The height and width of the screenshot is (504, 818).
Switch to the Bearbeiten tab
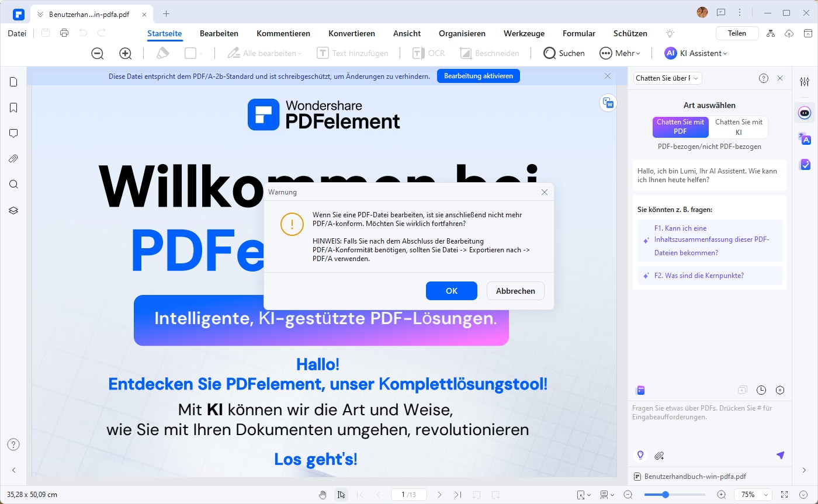point(219,33)
